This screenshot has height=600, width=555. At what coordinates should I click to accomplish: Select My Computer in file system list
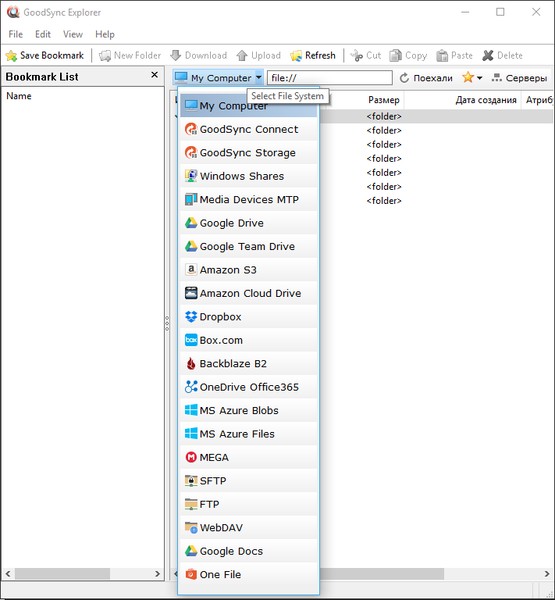[x=248, y=106]
